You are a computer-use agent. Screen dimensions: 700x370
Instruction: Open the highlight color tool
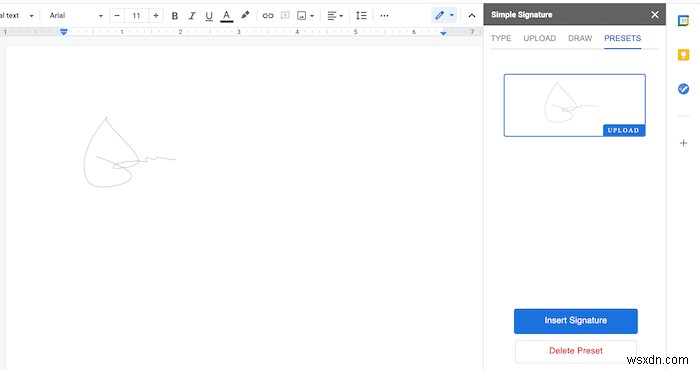coord(245,16)
